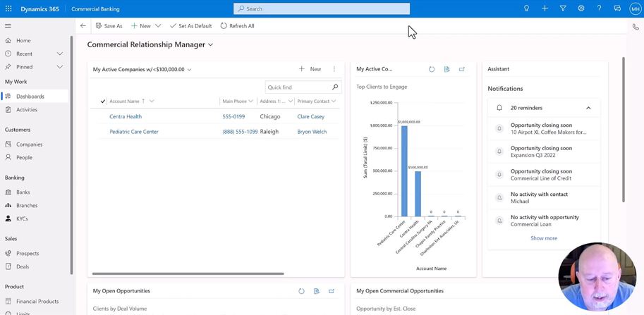Image resolution: width=644 pixels, height=315 pixels.
Task: Click the Pediatric Care Center chart bar
Action: pos(404,171)
